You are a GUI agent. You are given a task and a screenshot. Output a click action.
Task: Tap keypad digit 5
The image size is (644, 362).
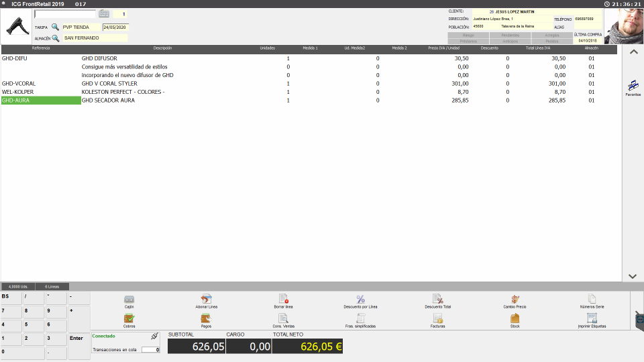[x=34, y=326]
